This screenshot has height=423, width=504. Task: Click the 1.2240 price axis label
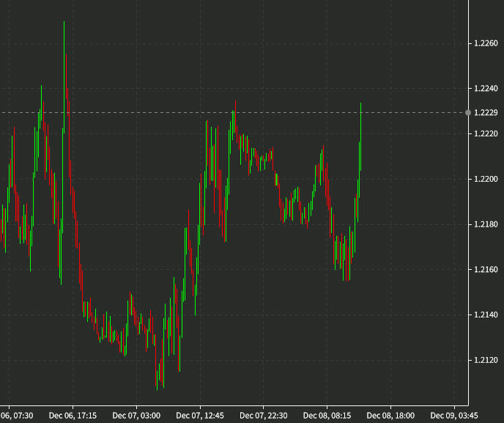486,88
